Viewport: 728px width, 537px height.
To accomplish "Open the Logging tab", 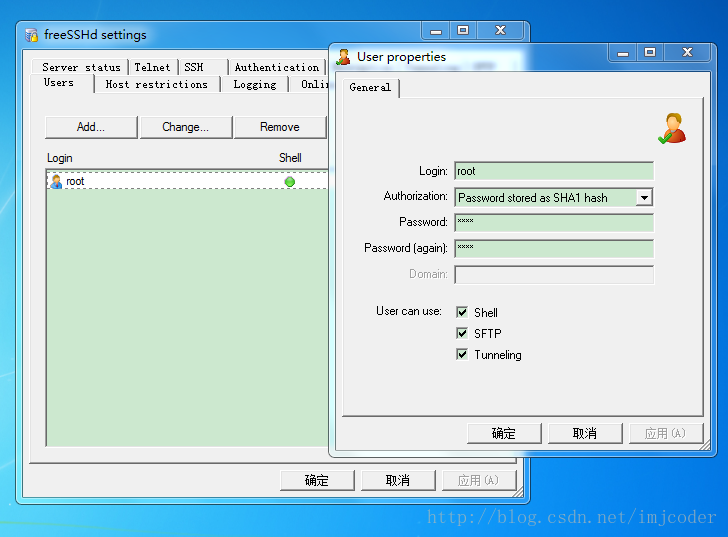I will point(255,84).
